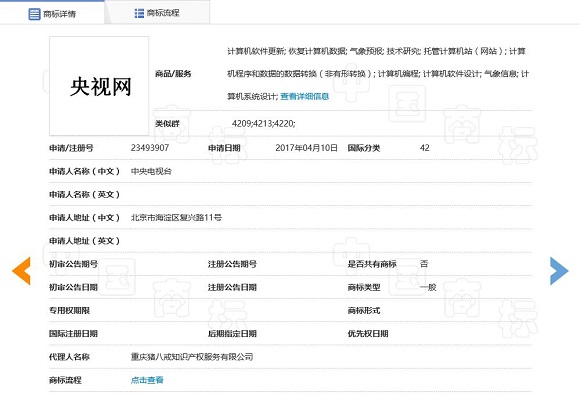Select the shared trademark value 否
The height and width of the screenshot is (394, 580).
(424, 264)
